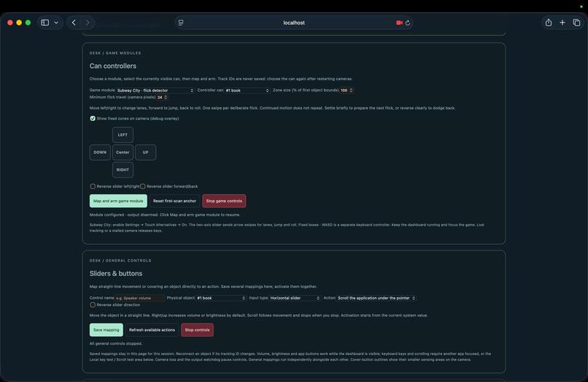Image resolution: width=588 pixels, height=382 pixels.
Task: Toggle Show fixed zones on camera checkbox
Action: [x=93, y=118]
